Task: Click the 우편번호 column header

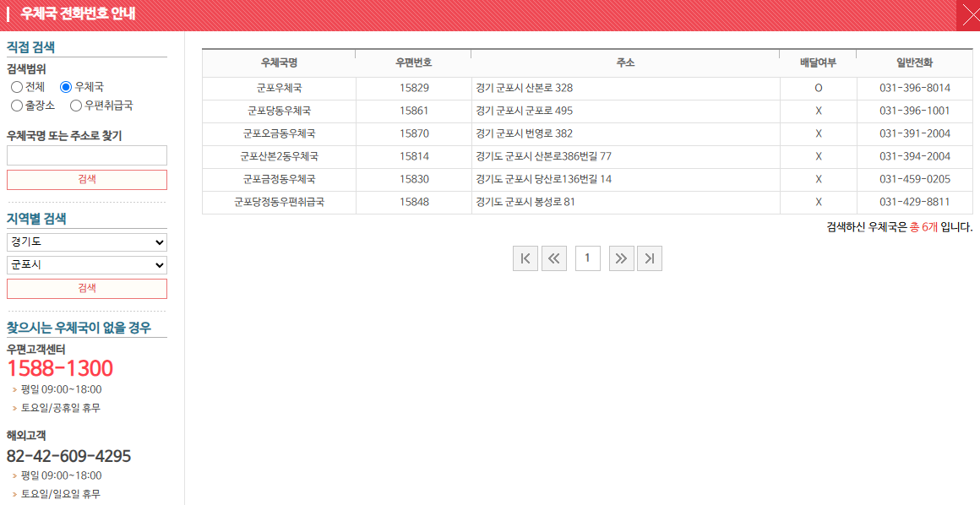Action: point(414,63)
